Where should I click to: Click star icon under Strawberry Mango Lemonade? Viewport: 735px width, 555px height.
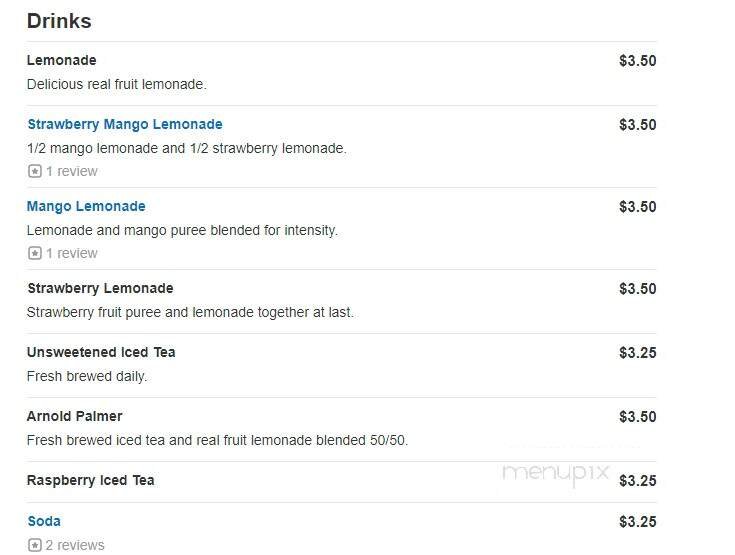tap(34, 172)
